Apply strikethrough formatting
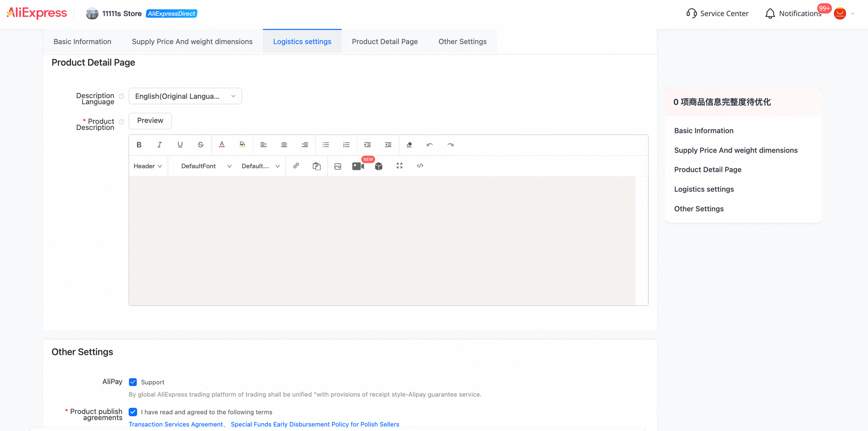Viewport: 868px width, 431px height. (201, 145)
